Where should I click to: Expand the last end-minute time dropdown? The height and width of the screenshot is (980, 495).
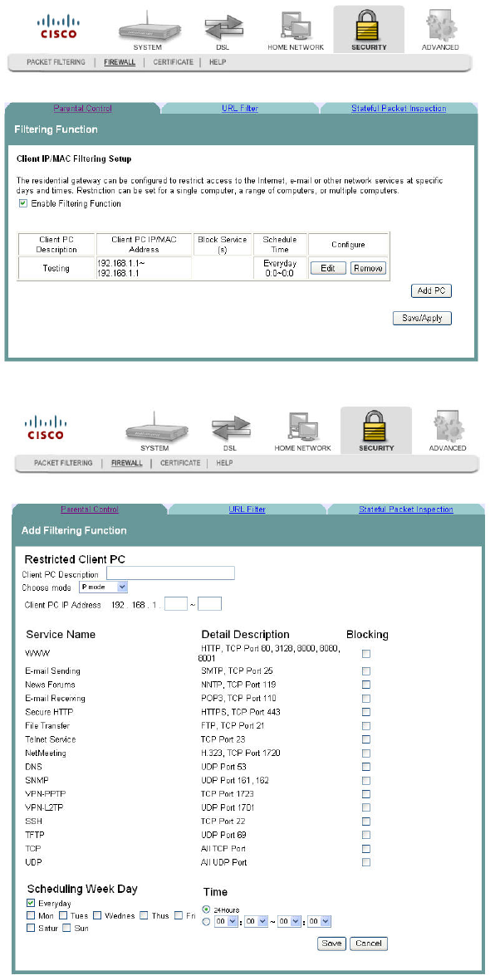pos(319,921)
